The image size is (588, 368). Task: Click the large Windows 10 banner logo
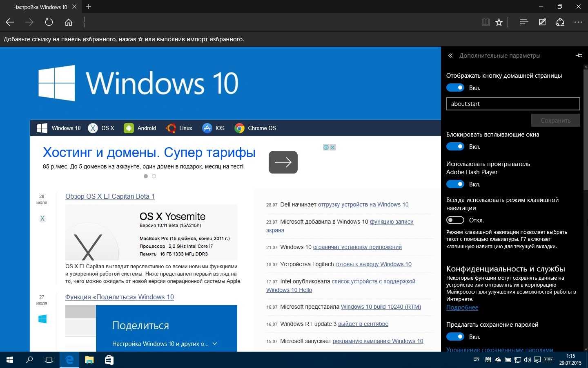pos(138,83)
